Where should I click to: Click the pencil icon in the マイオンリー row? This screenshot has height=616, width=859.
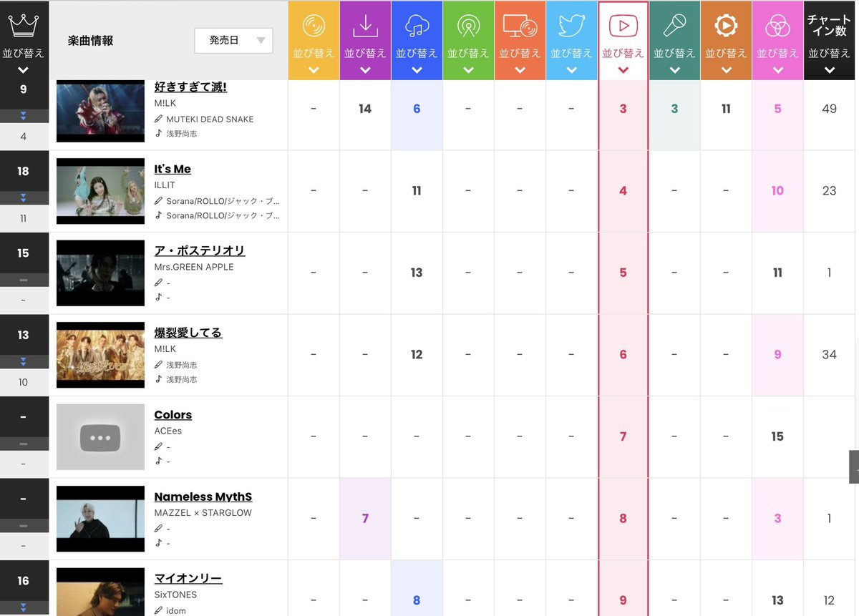159,610
